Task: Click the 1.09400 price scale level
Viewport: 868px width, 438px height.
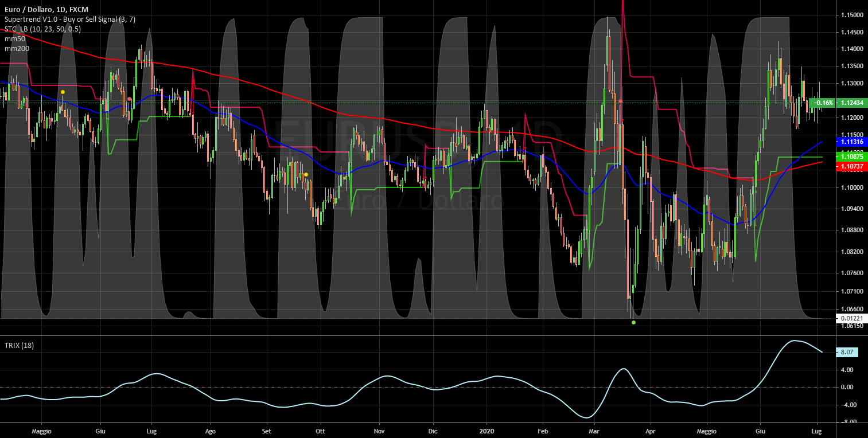Action: click(x=851, y=209)
